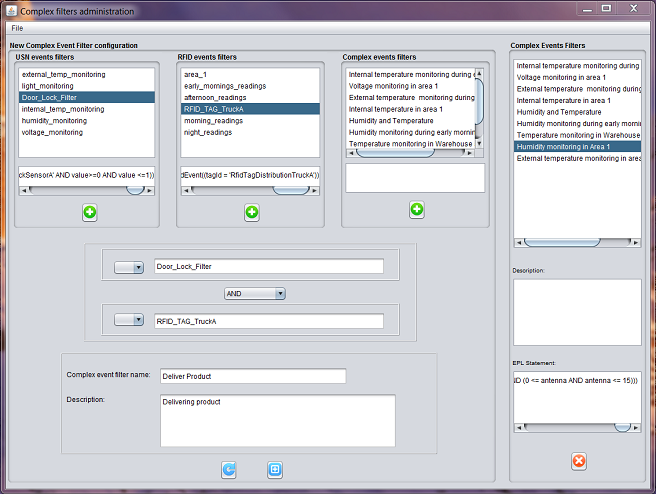Viewport: 656px width, 494px height.
Task: Select external_temp_monitoring in USN list
Action: [x=87, y=74]
